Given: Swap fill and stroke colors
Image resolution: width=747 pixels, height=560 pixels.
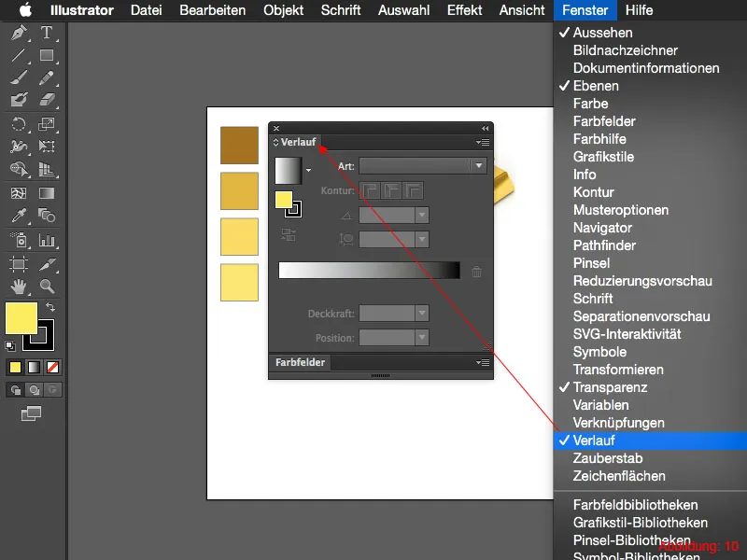Looking at the screenshot, I should point(50,307).
